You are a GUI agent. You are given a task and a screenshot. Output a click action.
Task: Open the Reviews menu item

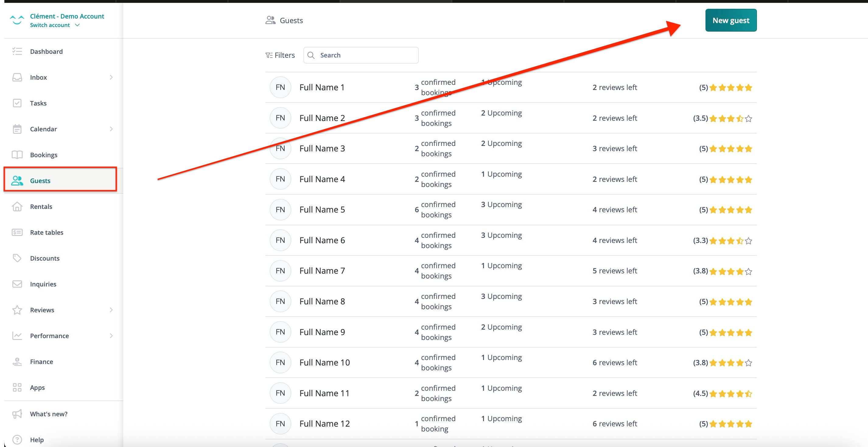(42, 310)
